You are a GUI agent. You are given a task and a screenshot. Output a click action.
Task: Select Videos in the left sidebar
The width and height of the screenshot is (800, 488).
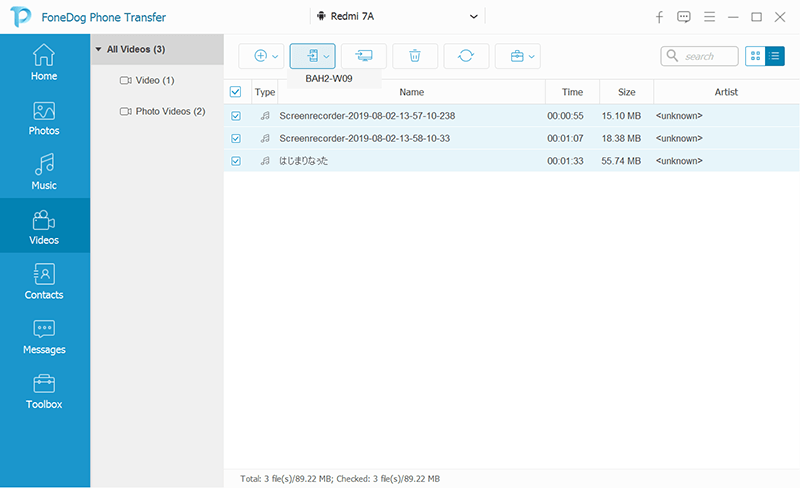(44, 226)
